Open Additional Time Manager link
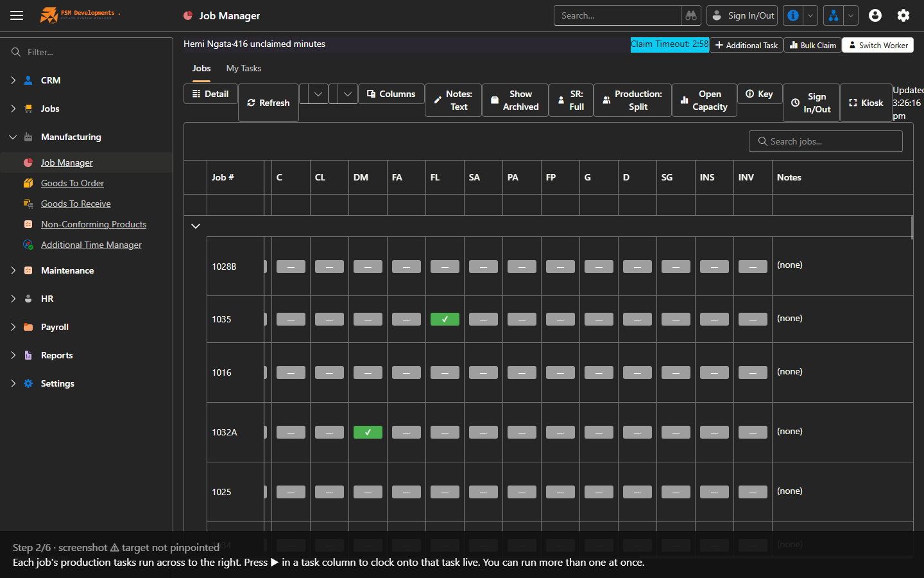924x578 pixels. (x=91, y=245)
